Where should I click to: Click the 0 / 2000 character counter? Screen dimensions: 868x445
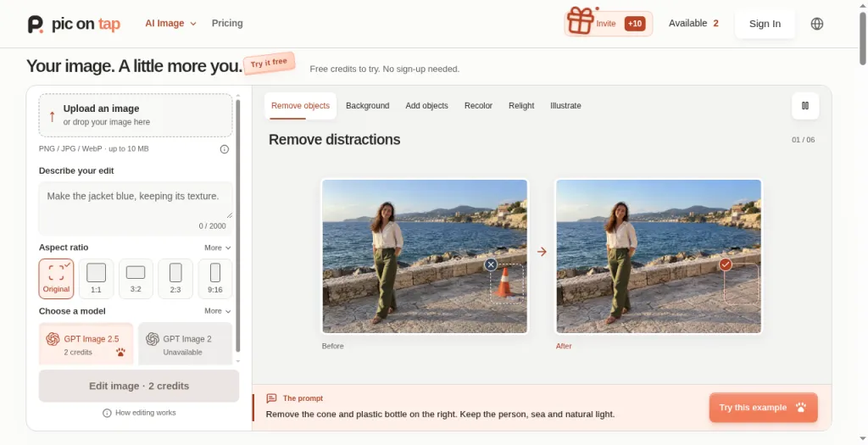click(213, 225)
